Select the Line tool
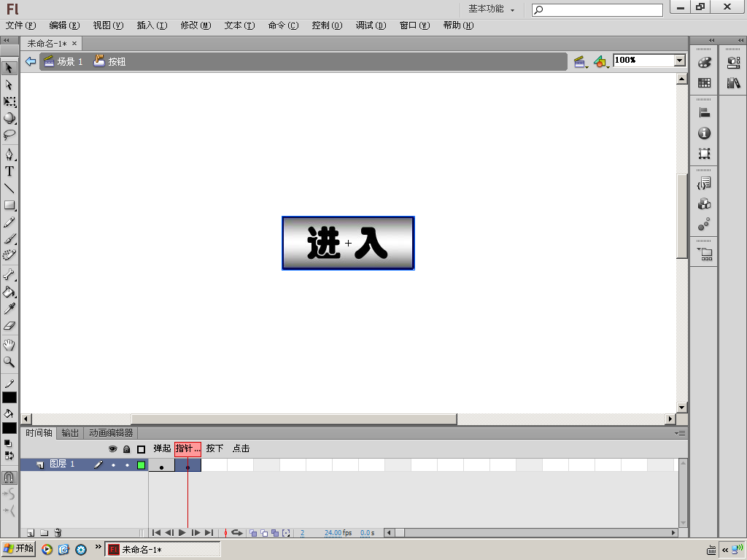747x560 pixels. [9, 188]
